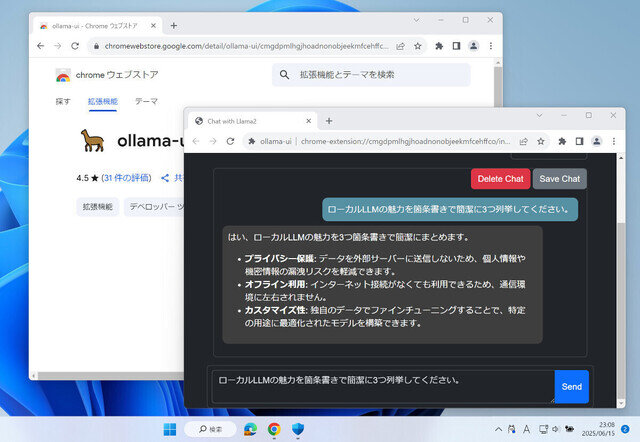Share the chat page via address bar icon

coord(523,141)
